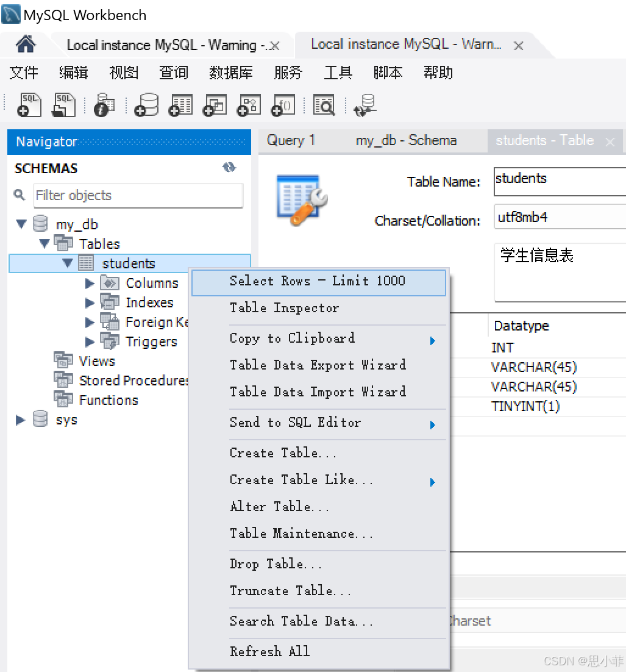Click the create new view toolbar icon
This screenshot has width=626, height=672.
(x=215, y=104)
